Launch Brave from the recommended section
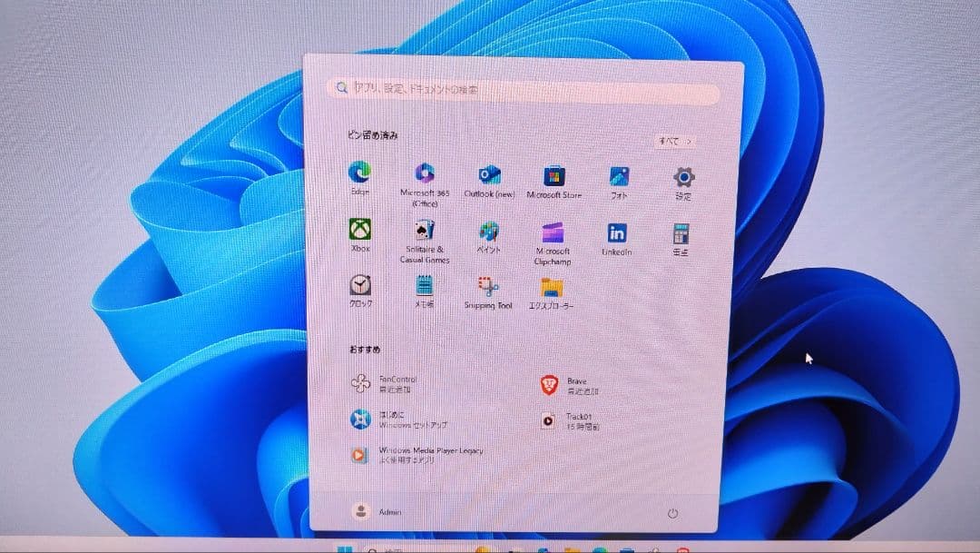 coord(570,382)
